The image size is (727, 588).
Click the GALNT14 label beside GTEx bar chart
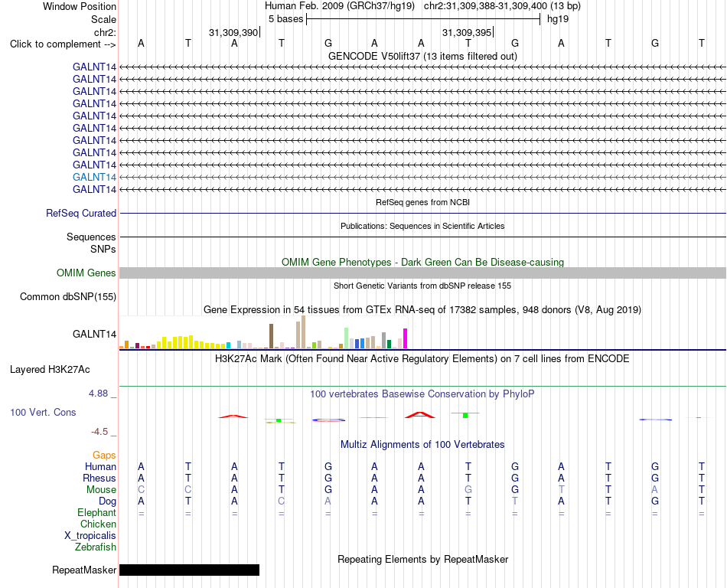coord(94,334)
